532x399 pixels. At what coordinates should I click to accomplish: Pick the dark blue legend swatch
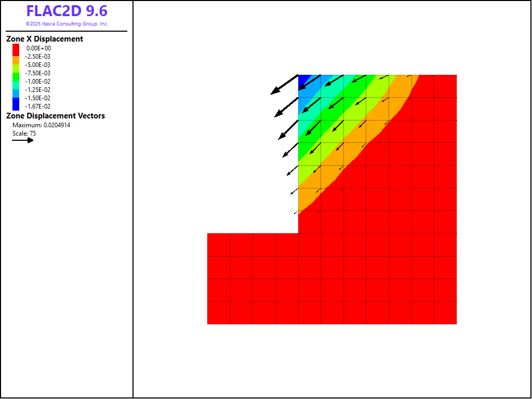coord(16,103)
